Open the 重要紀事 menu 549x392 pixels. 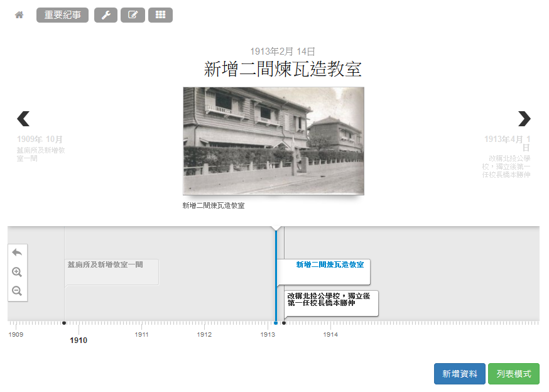(62, 15)
